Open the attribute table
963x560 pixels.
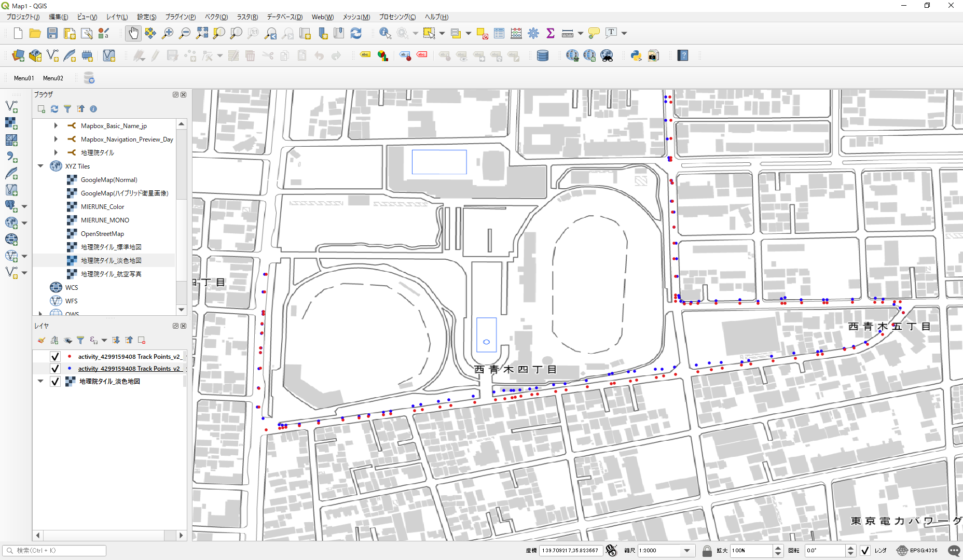tap(499, 33)
